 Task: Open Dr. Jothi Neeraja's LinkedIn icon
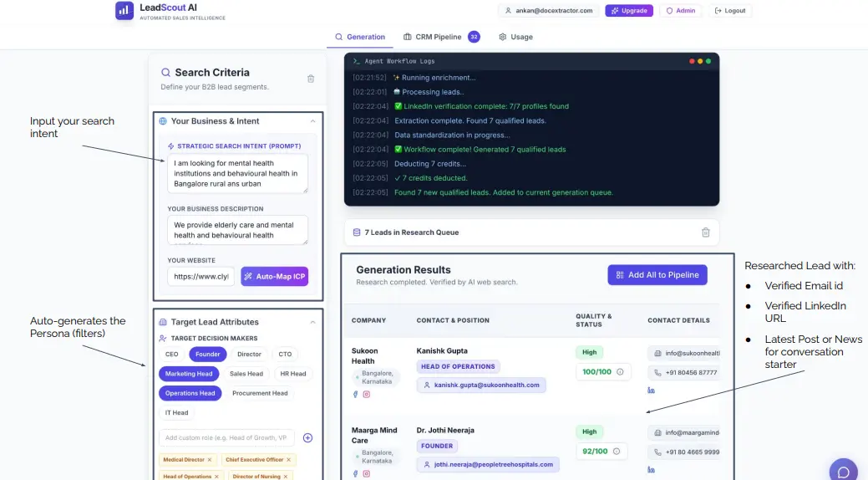[651, 469]
